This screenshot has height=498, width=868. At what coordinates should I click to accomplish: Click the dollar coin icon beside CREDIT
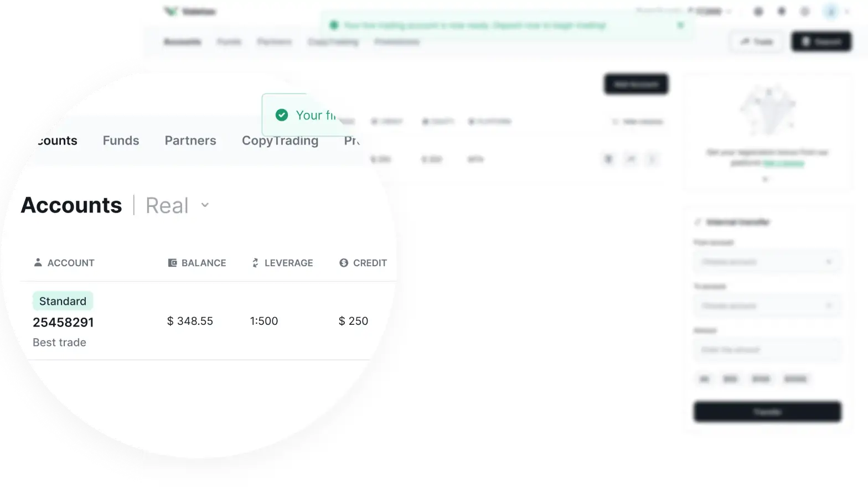click(x=344, y=263)
